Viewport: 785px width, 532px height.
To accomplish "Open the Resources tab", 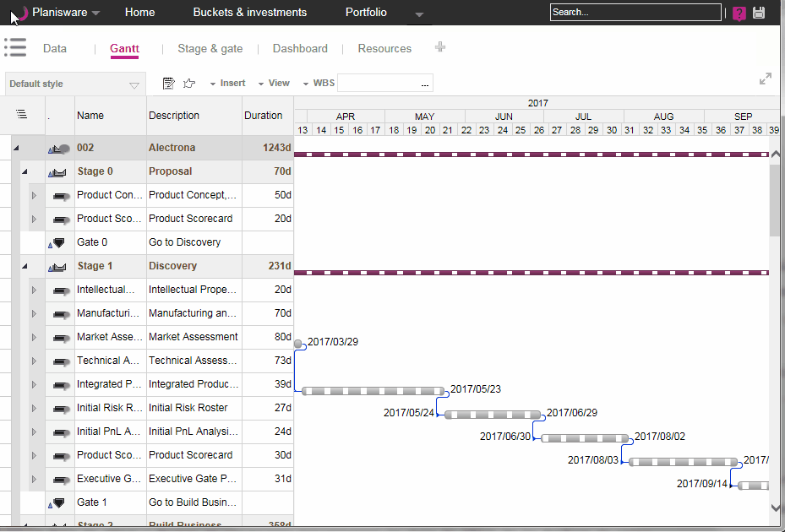I will pos(384,48).
